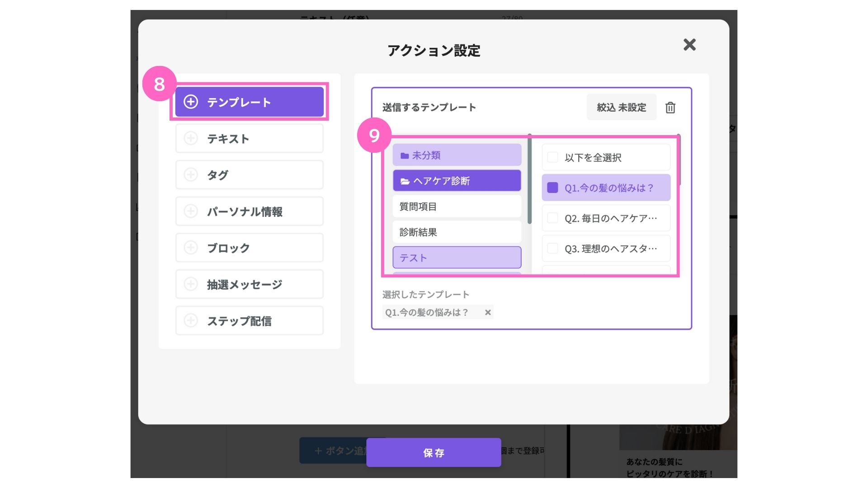Add a ステップ配信 action
This screenshot has height=488, width=868.
pyautogui.click(x=250, y=321)
